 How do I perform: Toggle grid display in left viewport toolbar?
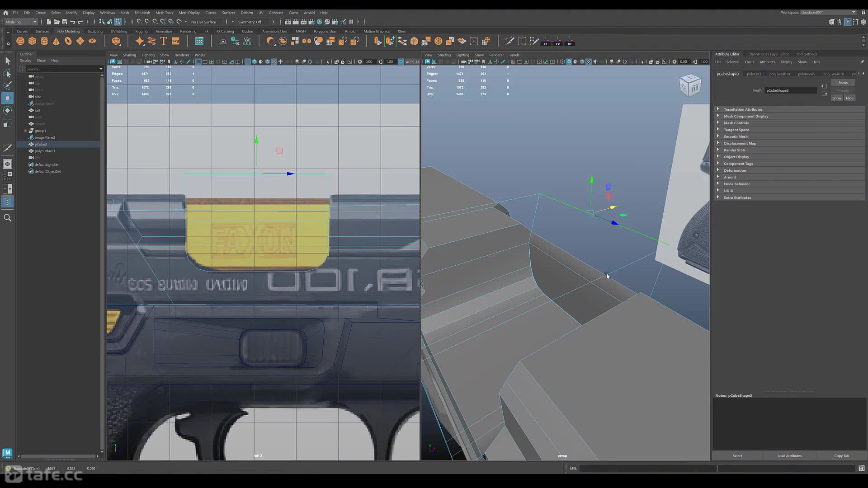(198, 61)
